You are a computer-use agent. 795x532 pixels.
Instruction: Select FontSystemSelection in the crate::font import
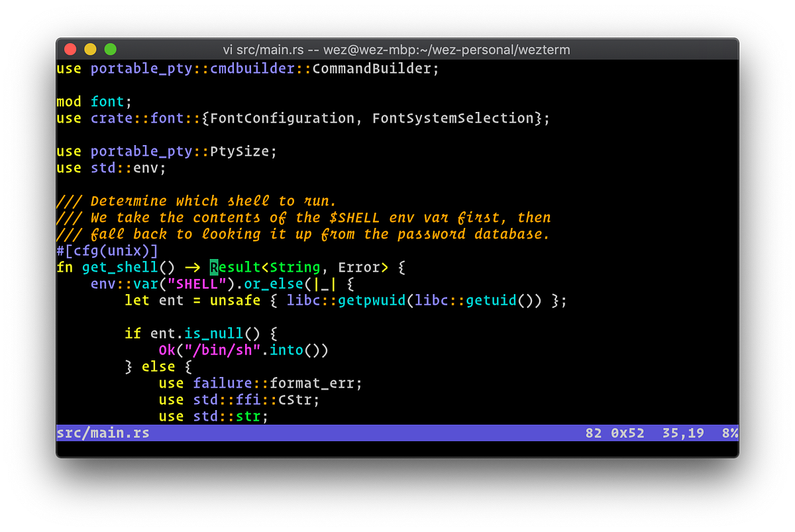tap(454, 118)
